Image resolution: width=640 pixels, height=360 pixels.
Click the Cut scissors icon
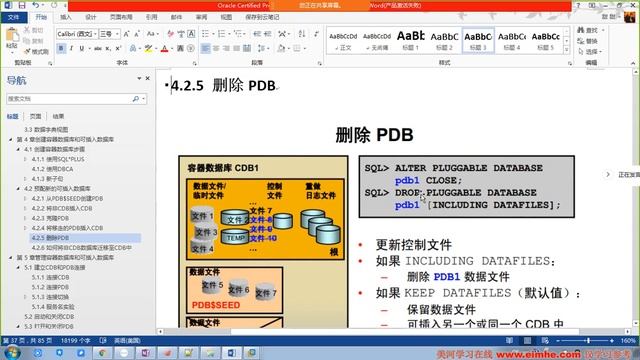[x=27, y=30]
